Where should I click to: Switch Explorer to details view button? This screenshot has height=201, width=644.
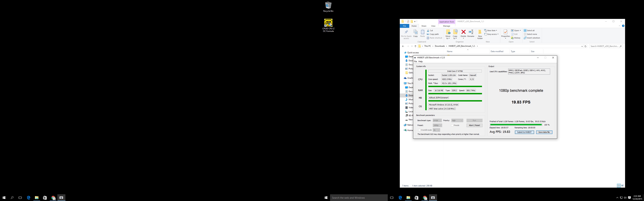pos(619,186)
